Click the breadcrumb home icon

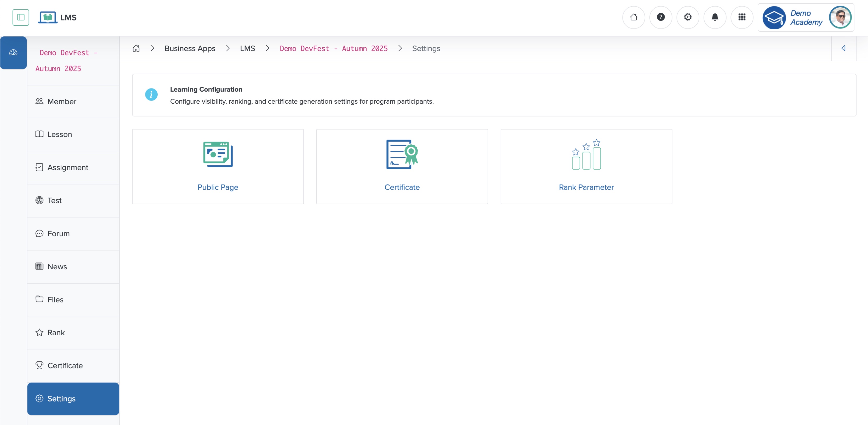(136, 48)
